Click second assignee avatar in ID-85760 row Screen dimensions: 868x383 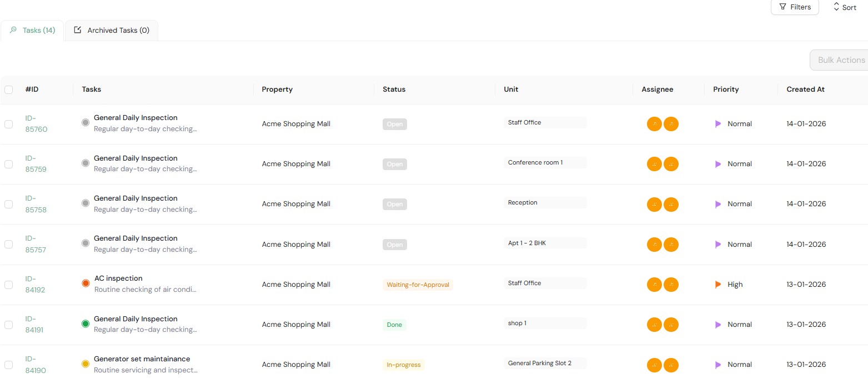pyautogui.click(x=671, y=124)
